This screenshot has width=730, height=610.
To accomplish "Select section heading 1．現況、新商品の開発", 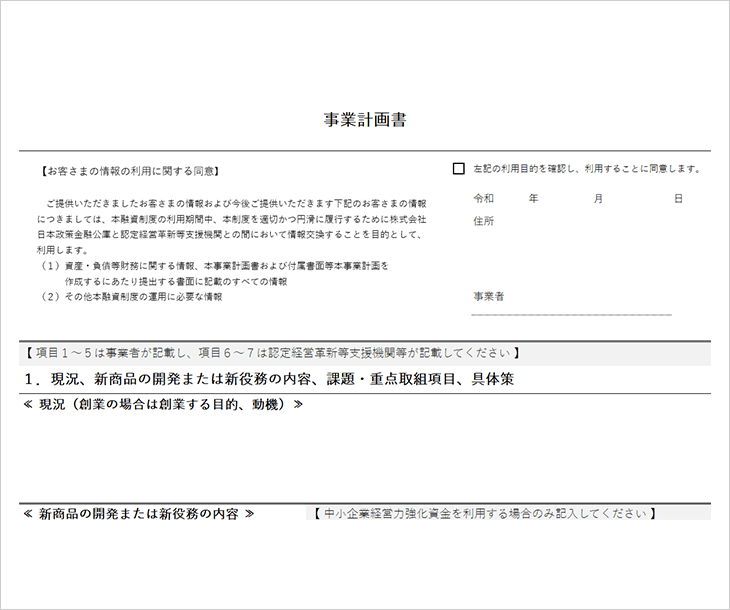I will (x=268, y=380).
